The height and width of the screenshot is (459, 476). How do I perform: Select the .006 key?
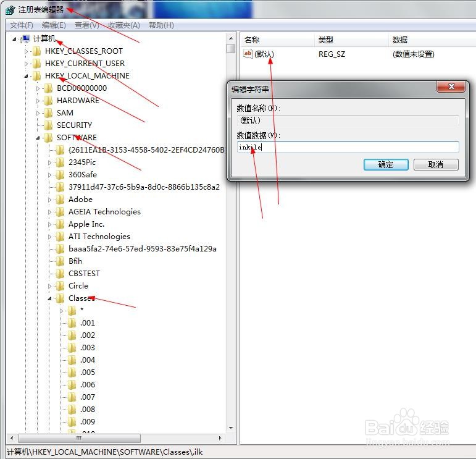pyautogui.click(x=88, y=385)
